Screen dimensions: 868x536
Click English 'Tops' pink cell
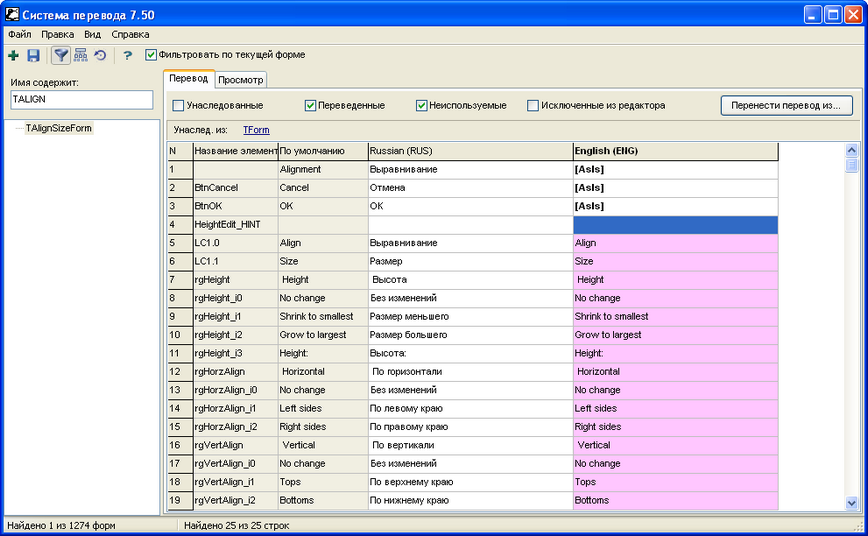(675, 482)
